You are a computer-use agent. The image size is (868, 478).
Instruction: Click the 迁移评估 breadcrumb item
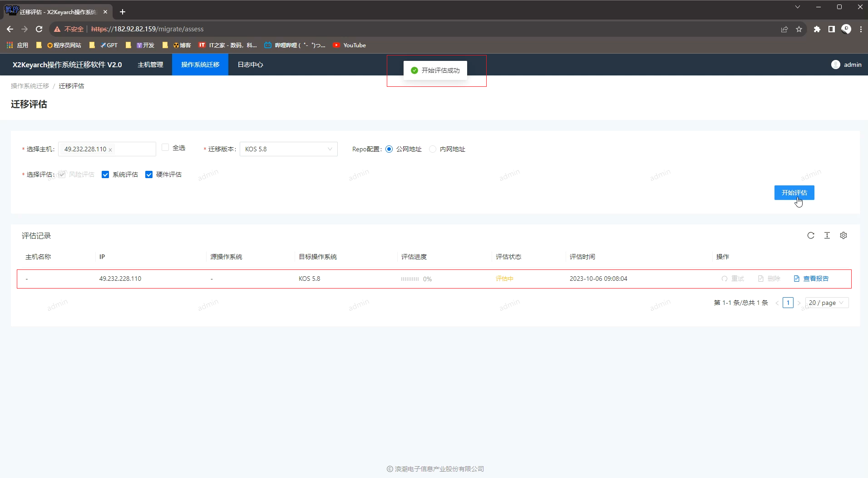coord(71,86)
